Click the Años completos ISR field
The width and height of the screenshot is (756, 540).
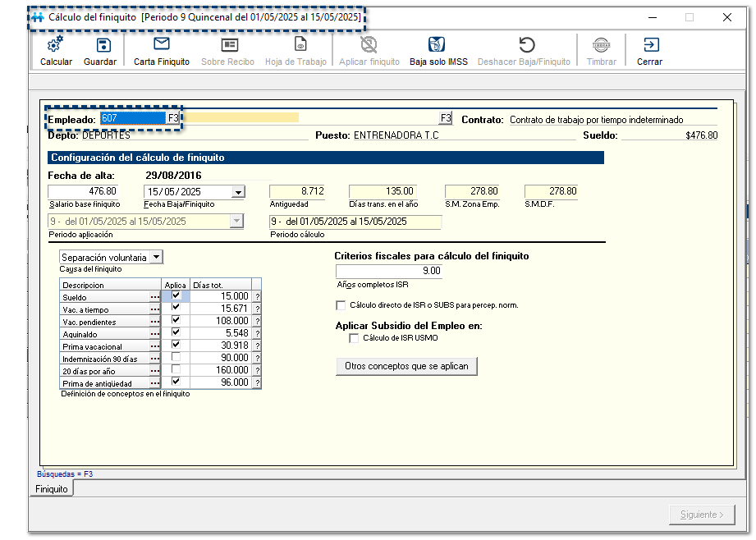pyautogui.click(x=390, y=271)
